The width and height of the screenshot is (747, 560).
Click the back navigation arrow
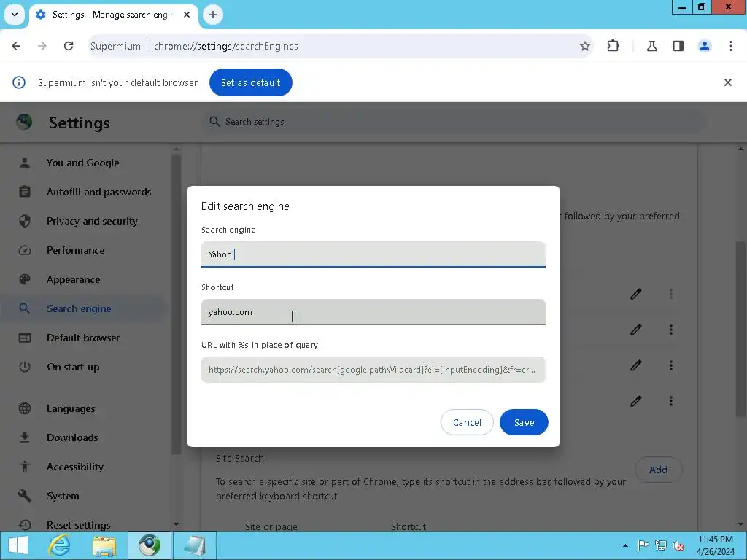pos(16,46)
